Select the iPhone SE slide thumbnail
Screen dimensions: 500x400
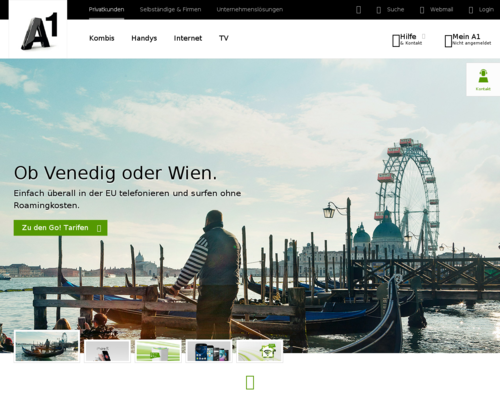[x=107, y=351]
